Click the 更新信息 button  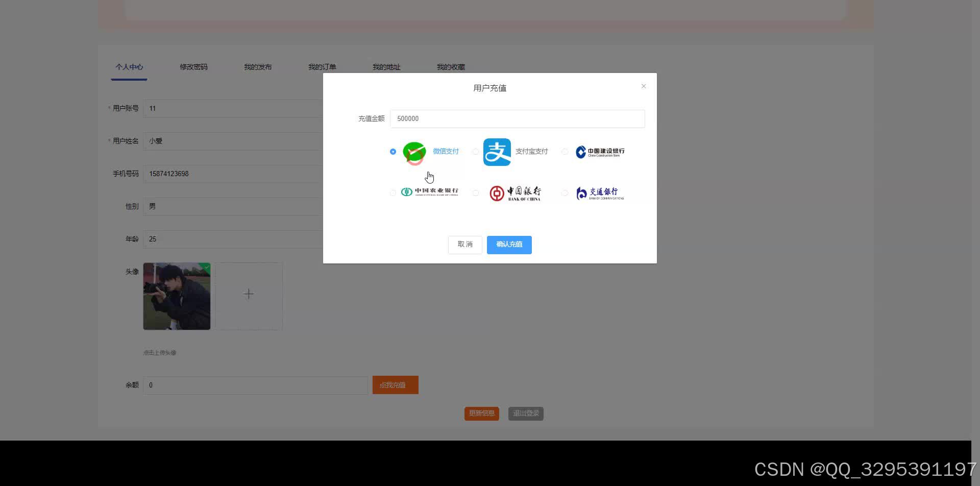[482, 414]
